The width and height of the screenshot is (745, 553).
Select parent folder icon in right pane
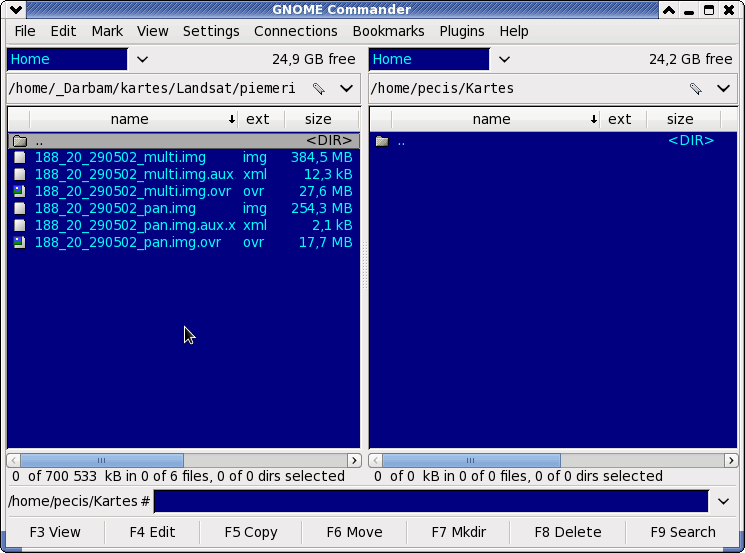(382, 141)
